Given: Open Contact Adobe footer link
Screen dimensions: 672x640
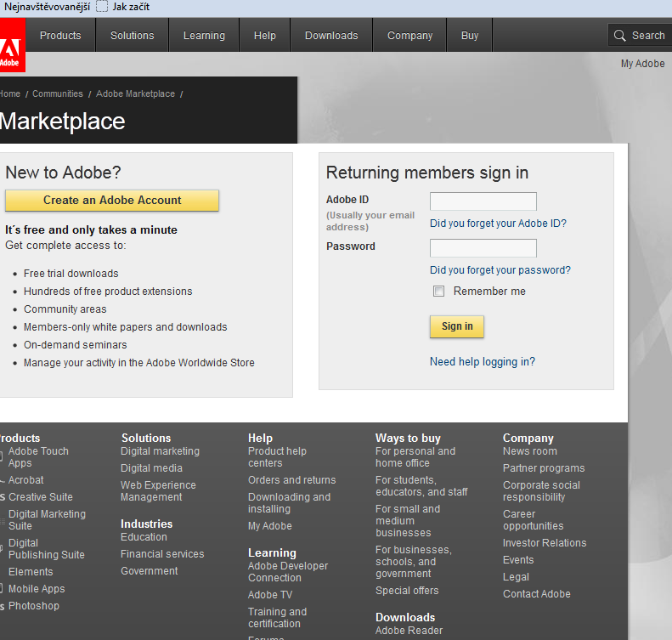Looking at the screenshot, I should coord(537,594).
